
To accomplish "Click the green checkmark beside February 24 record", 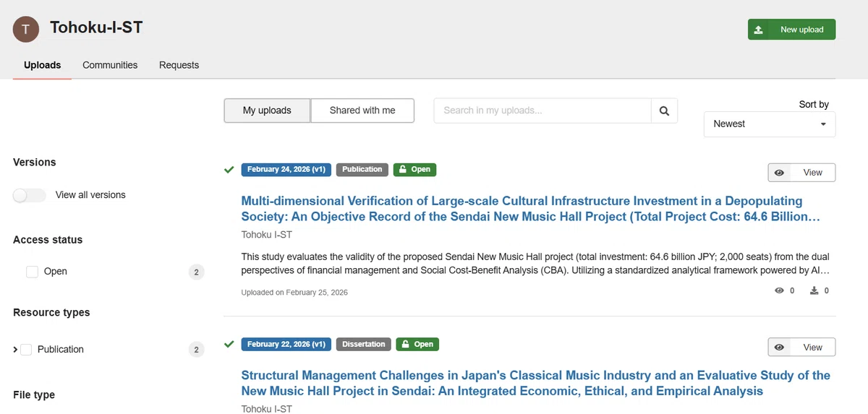I will coord(229,169).
